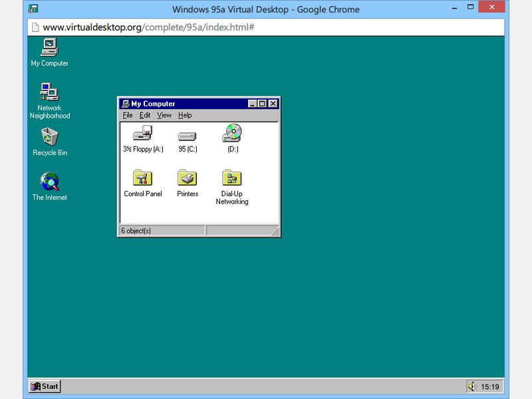This screenshot has width=532, height=399.
Task: Click the '(D:)' drive label text
Action: coord(233,149)
